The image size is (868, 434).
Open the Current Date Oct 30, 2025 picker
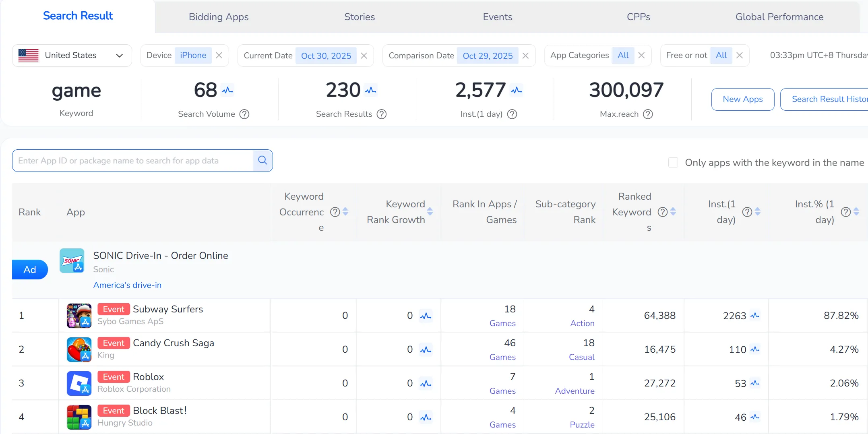[326, 56]
